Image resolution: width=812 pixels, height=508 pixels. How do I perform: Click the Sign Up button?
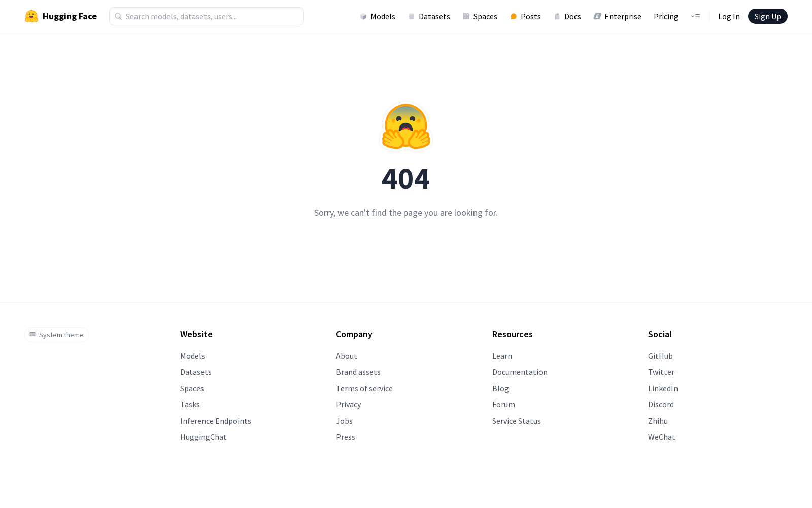(x=767, y=16)
